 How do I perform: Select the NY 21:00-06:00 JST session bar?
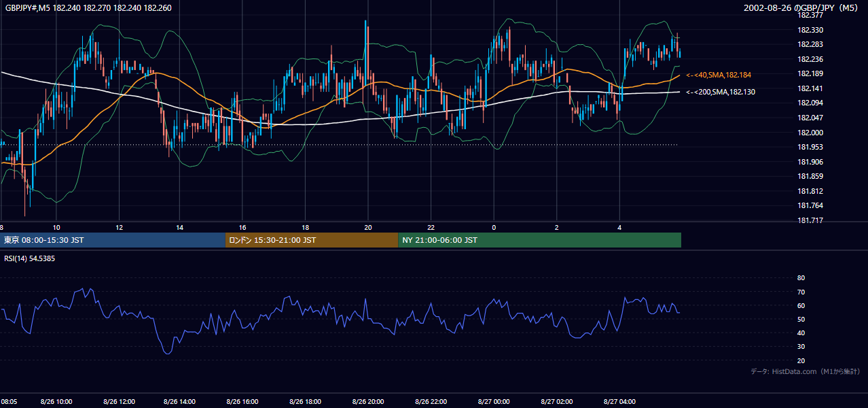click(539, 240)
